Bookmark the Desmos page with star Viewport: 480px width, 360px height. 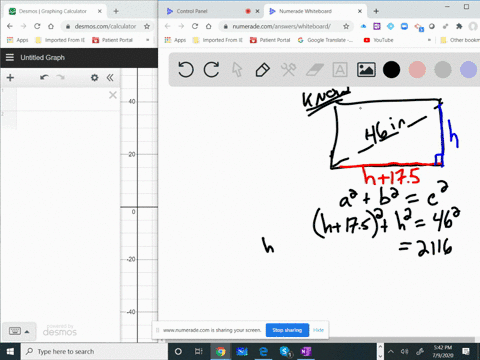tap(147, 26)
